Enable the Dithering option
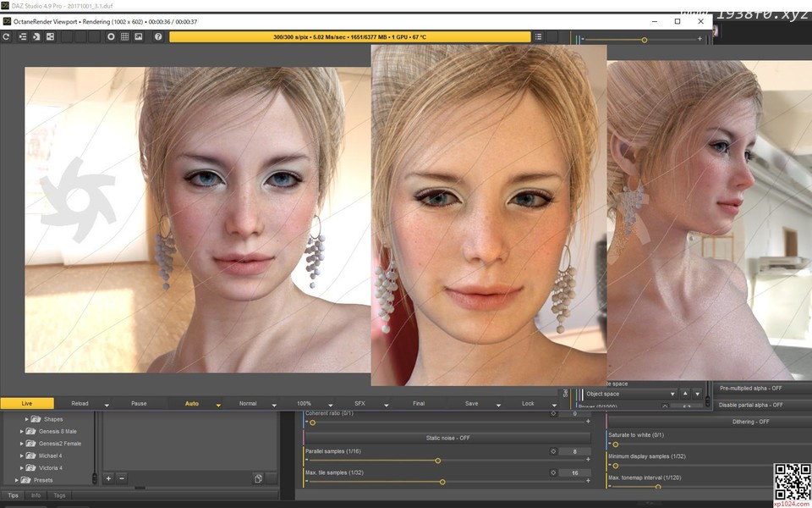 [750, 422]
